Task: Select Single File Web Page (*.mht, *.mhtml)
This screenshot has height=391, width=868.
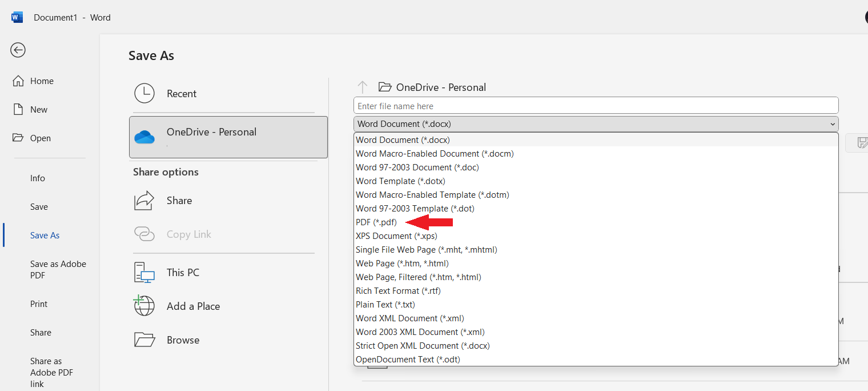Action: point(596,249)
